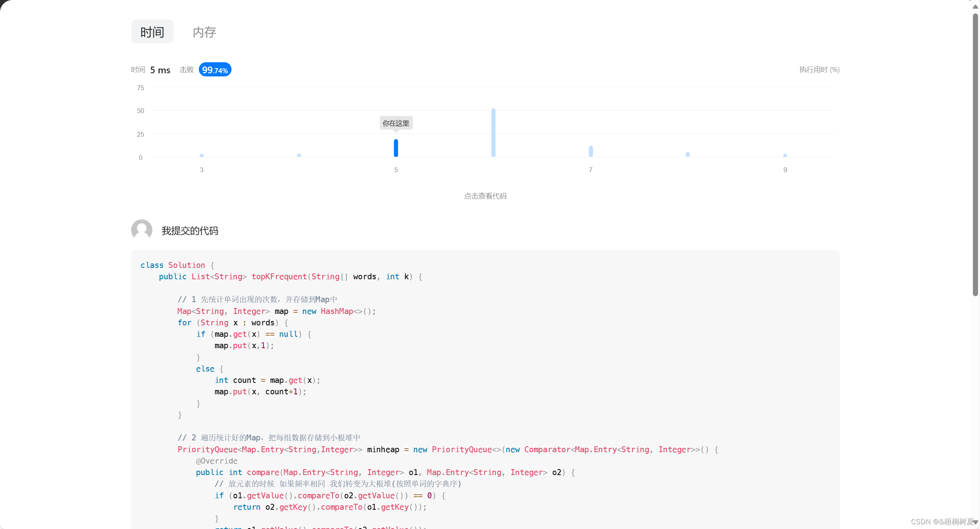Click the '// 2 遍历统计好的Map' comment
980x529 pixels.
pyautogui.click(x=269, y=438)
